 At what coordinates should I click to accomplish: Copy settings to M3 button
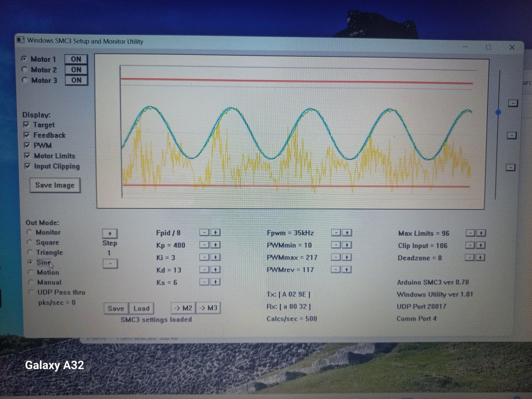tap(208, 308)
